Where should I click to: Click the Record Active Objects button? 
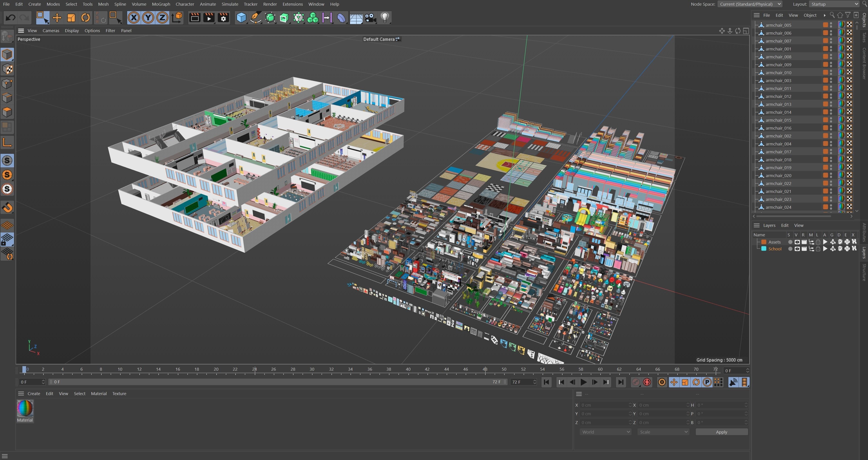click(635, 382)
